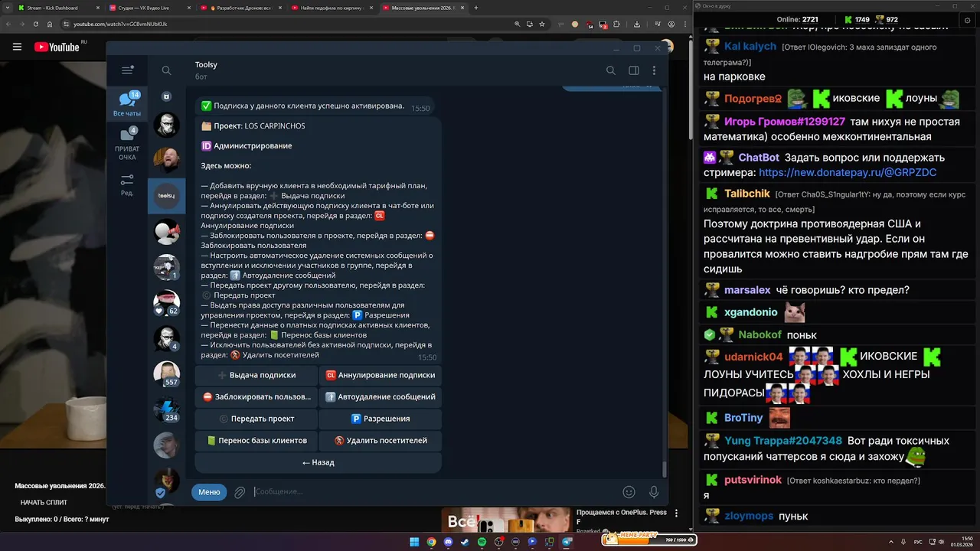Click the Аннулирование подписки button
This screenshot has width=980, height=551.
click(x=381, y=375)
